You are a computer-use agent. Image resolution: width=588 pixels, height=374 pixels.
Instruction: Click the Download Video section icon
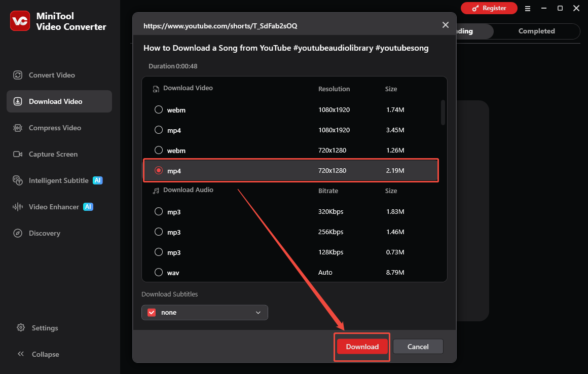[156, 89]
